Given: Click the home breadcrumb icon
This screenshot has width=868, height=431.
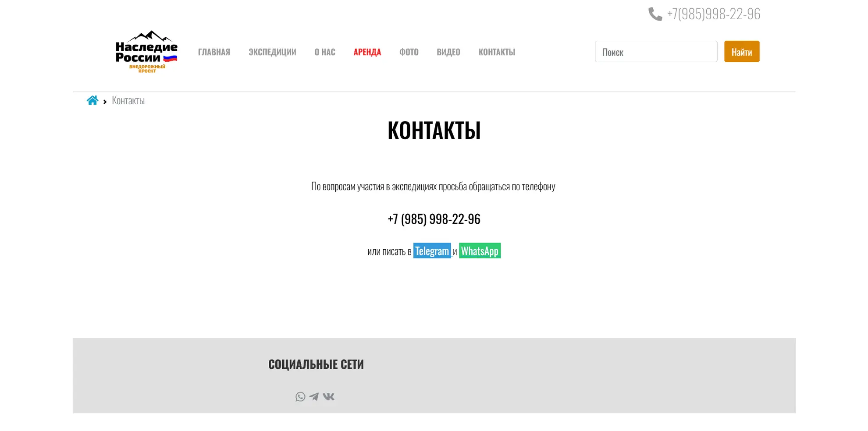Looking at the screenshot, I should pos(92,100).
